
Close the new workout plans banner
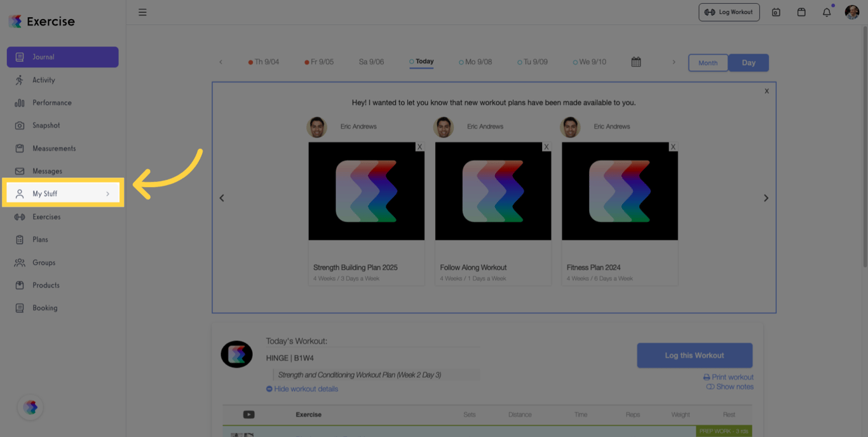pos(767,91)
